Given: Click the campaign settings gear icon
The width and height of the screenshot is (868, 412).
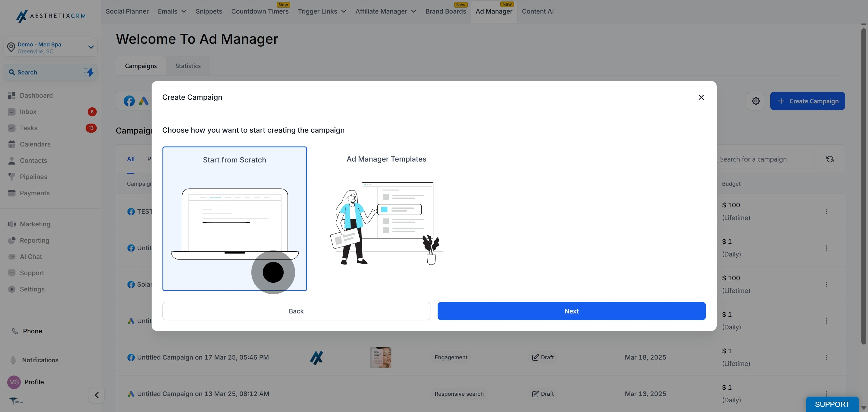Looking at the screenshot, I should (756, 101).
